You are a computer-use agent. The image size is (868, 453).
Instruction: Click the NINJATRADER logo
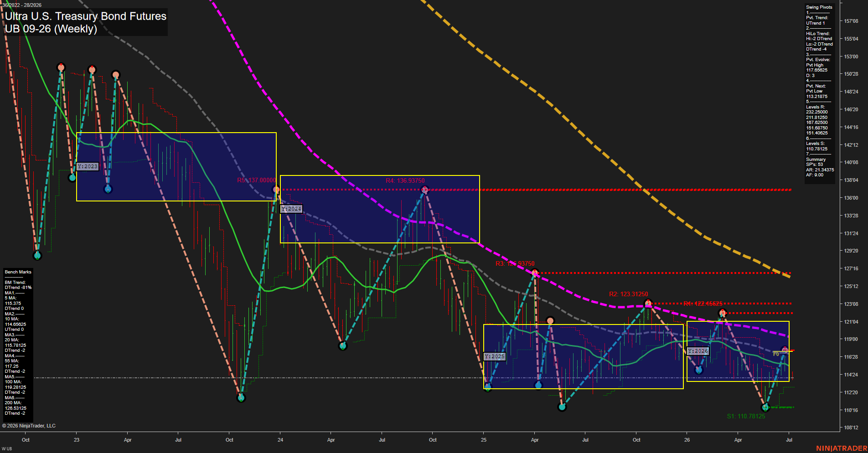pyautogui.click(x=842, y=448)
